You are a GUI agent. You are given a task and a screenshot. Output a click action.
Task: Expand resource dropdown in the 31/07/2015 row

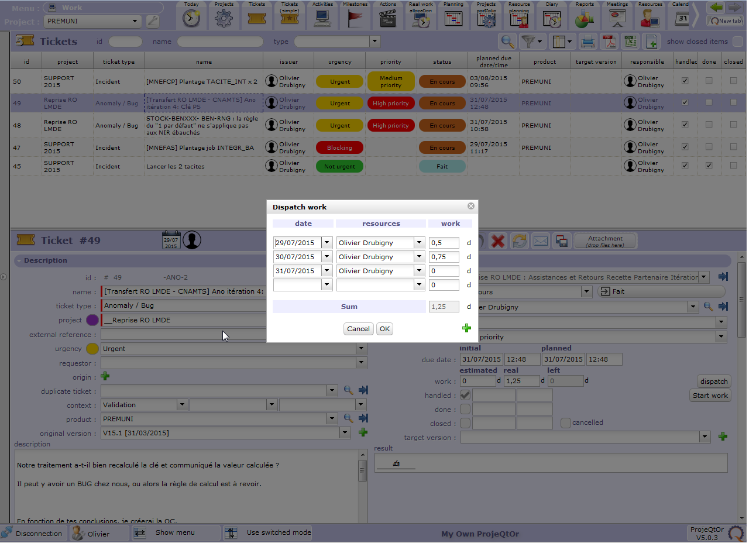tap(419, 271)
